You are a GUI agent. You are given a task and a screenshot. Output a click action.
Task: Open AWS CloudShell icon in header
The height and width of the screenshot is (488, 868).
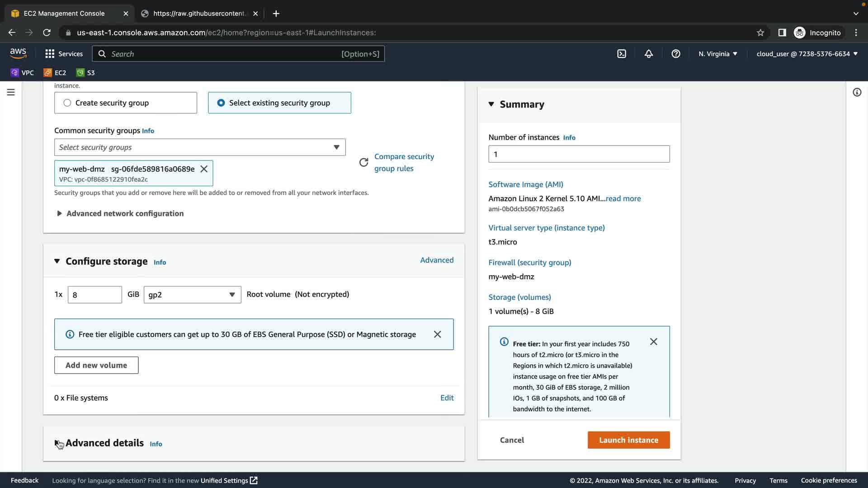point(622,54)
